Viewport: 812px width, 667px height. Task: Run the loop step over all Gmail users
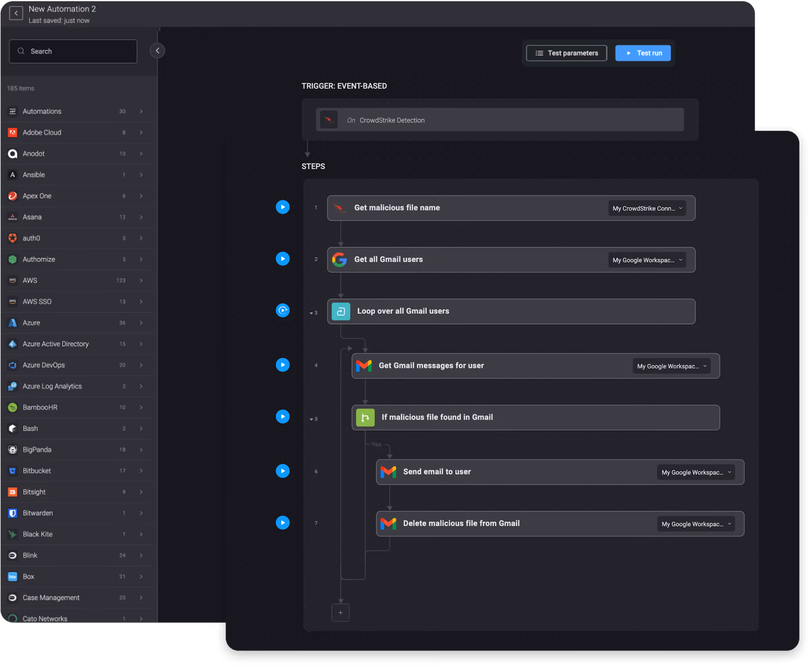(x=282, y=311)
